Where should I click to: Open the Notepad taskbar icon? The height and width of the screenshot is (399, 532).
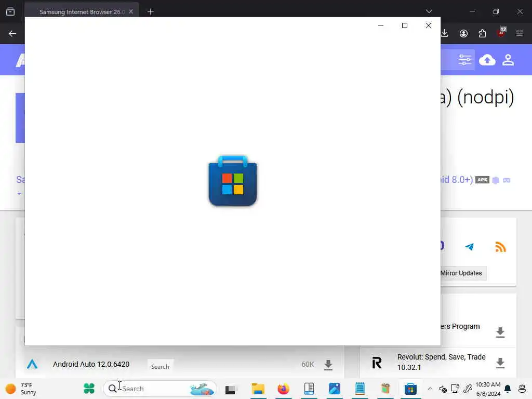(x=360, y=389)
